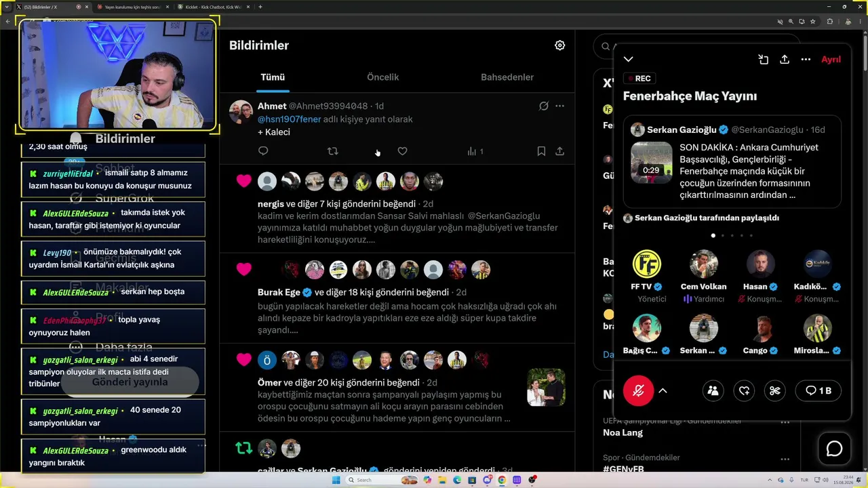Open the Noa Lang trending topic
The image size is (868, 488).
point(623,432)
